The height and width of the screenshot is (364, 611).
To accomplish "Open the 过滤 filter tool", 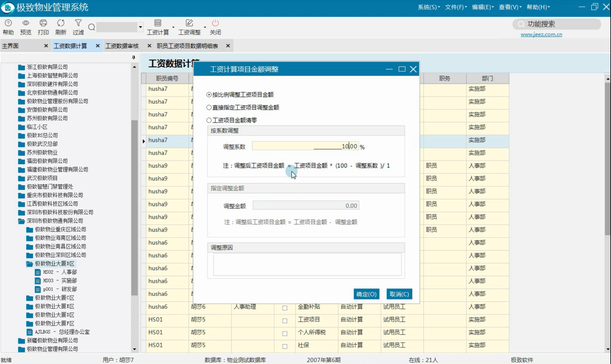I will (x=78, y=23).
